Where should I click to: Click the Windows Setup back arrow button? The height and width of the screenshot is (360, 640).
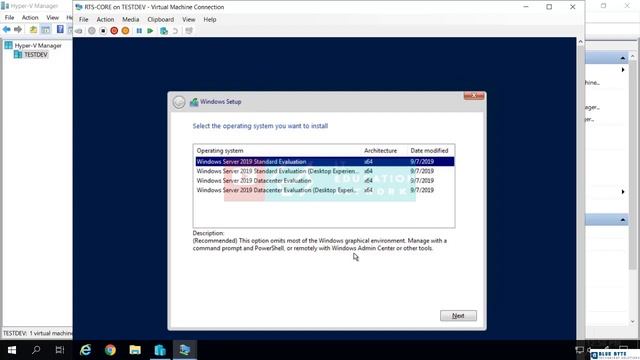(x=179, y=102)
